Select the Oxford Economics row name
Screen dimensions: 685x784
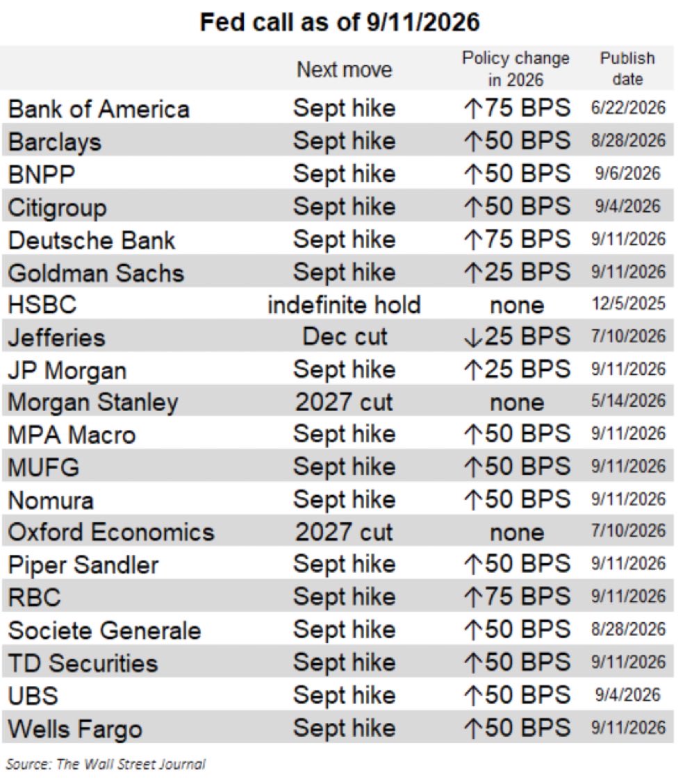tap(111, 532)
